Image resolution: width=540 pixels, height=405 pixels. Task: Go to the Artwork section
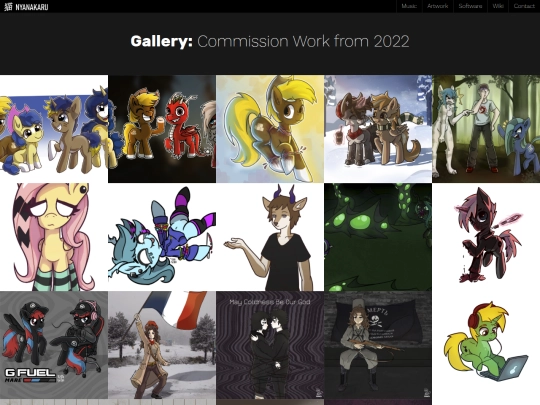point(437,6)
